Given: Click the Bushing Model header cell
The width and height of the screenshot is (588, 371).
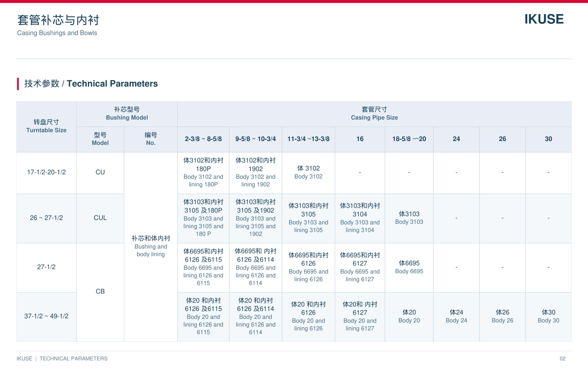Looking at the screenshot, I should [127, 114].
